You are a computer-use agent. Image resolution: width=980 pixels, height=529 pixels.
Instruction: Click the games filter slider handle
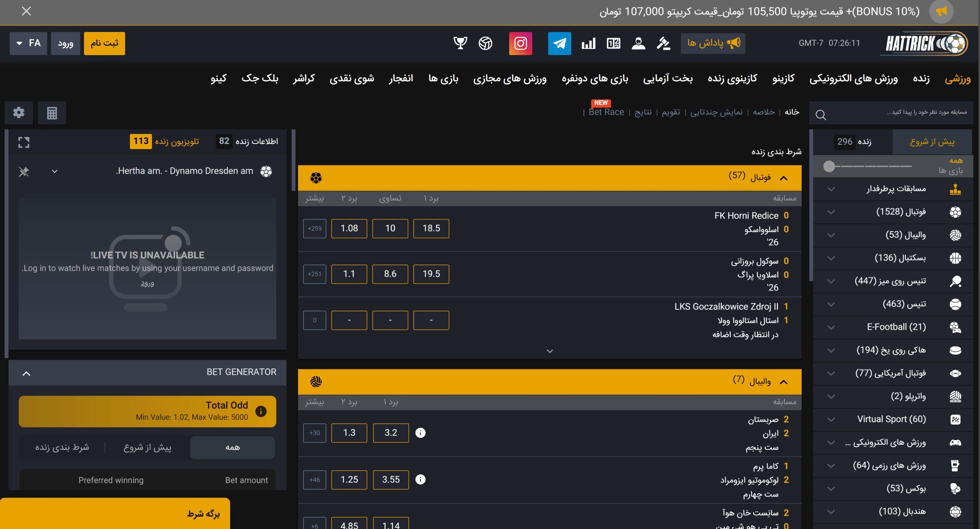829,166
